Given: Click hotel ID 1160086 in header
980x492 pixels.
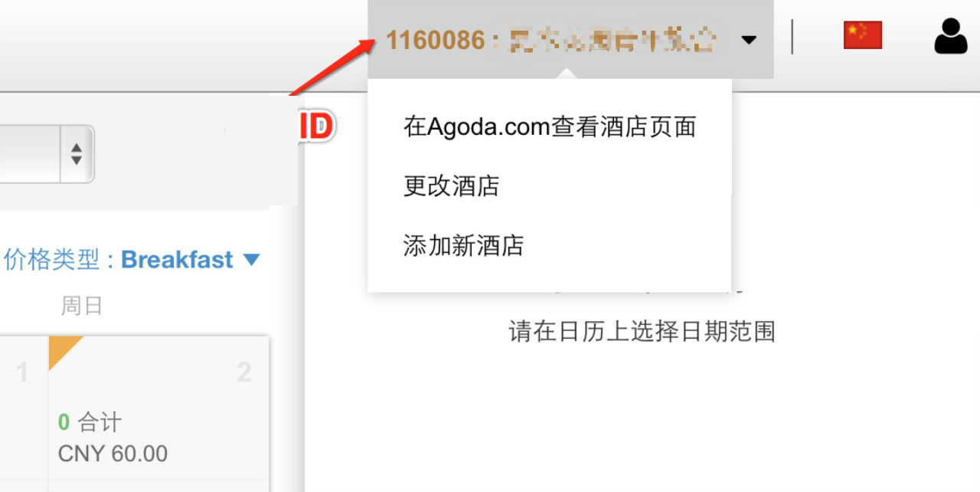Looking at the screenshot, I should click(x=436, y=40).
